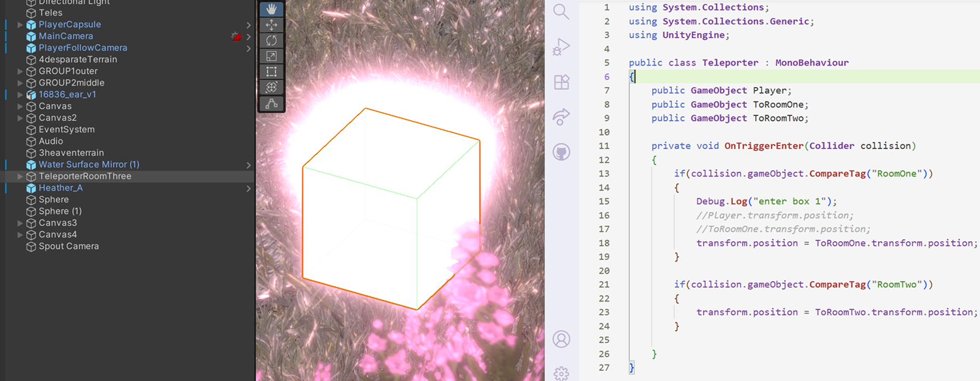Select EventSystem in the hierarchy
The height and width of the screenshot is (381, 980).
coord(67,130)
